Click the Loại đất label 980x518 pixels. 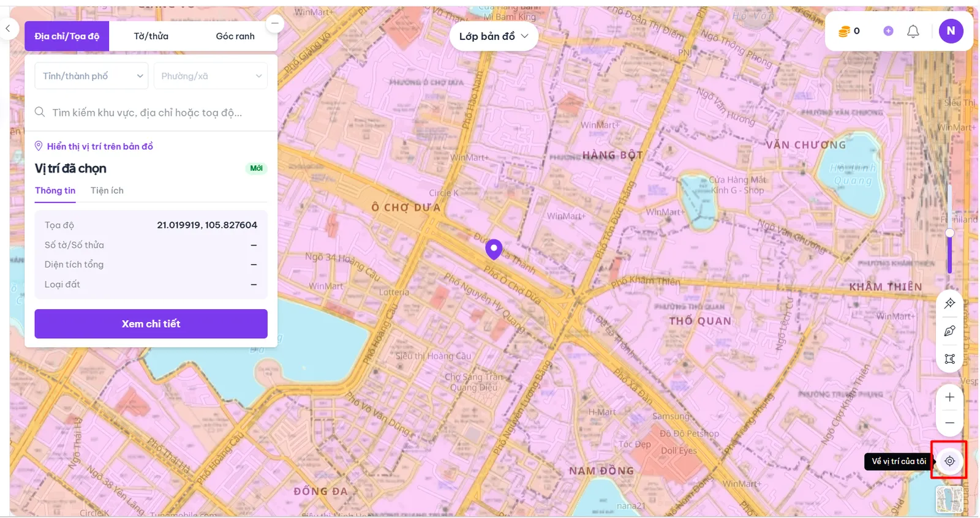62,284
